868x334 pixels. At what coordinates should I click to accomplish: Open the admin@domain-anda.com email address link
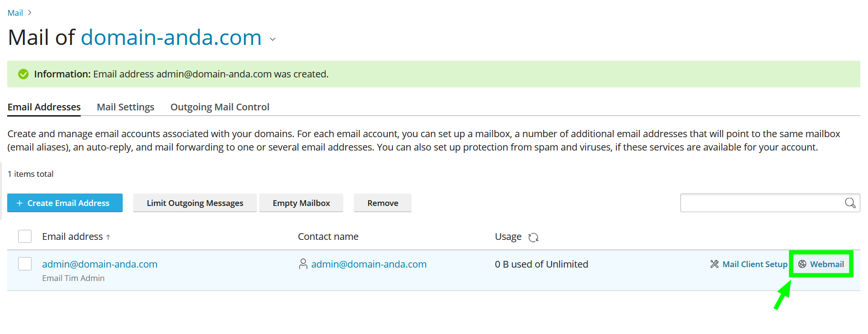point(100,264)
